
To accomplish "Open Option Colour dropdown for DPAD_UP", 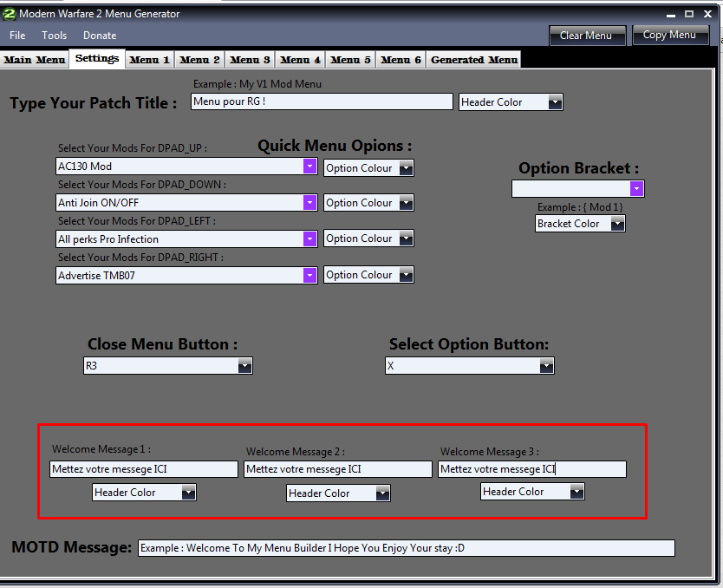I will point(368,168).
